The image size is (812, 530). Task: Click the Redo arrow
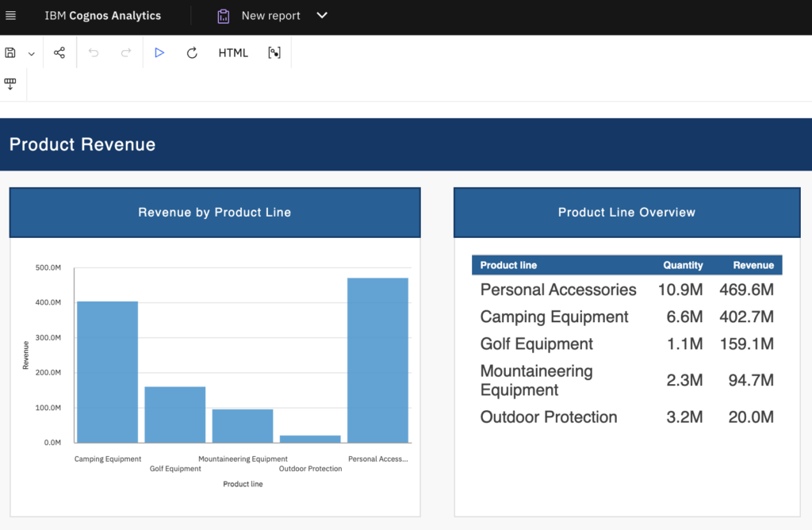point(125,53)
